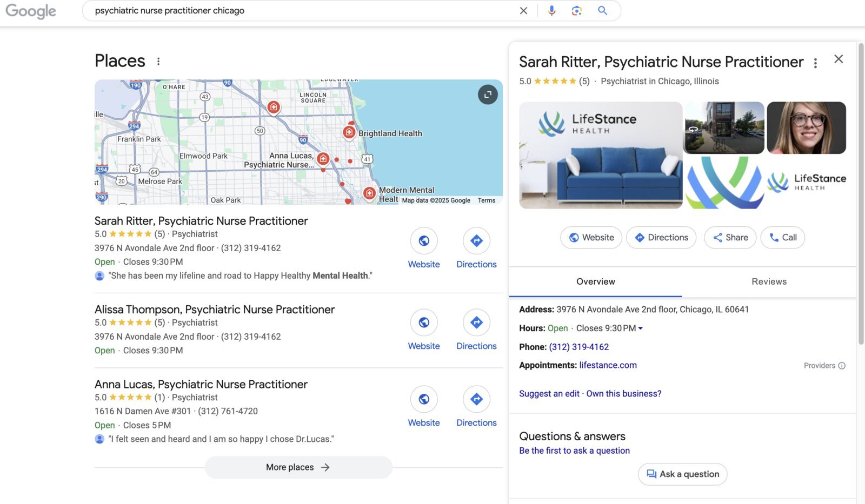Click Directions button in details panel
This screenshot has width=865, height=504.
click(x=661, y=238)
